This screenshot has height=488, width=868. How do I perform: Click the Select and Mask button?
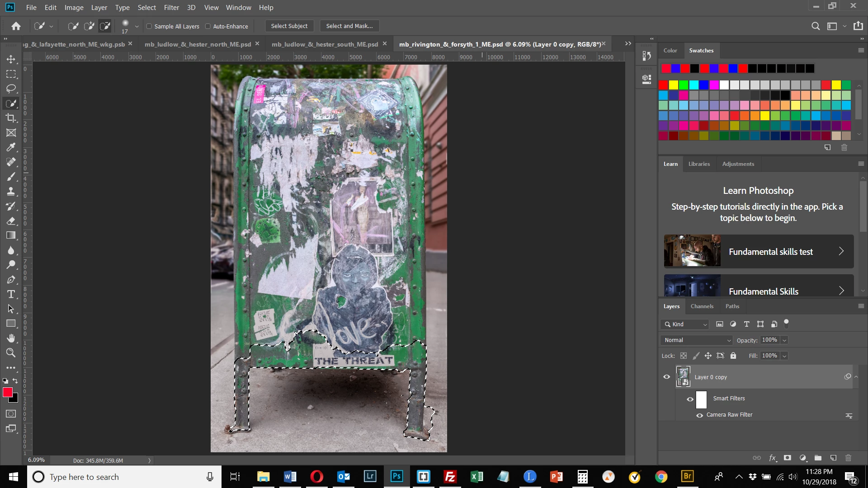coord(349,26)
